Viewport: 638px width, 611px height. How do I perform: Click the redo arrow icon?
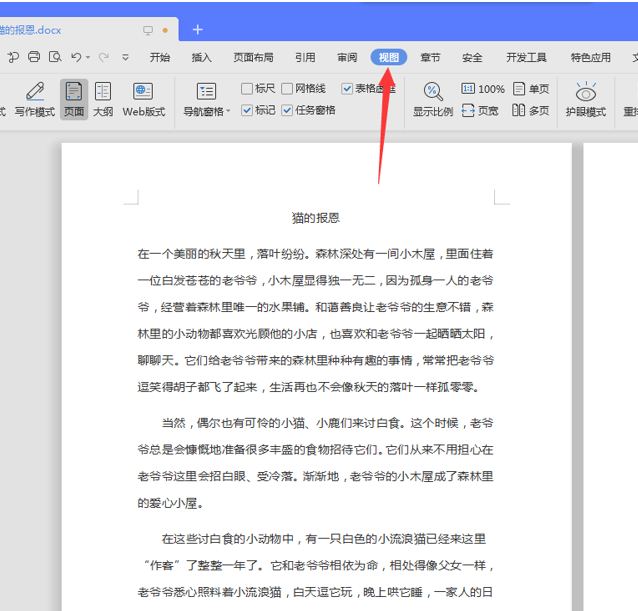(x=104, y=57)
